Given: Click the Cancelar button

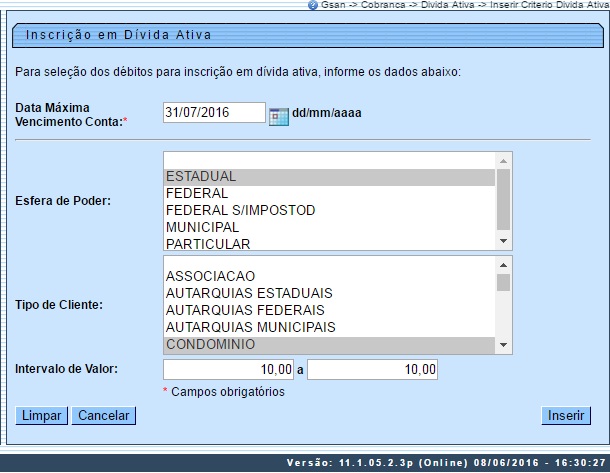Looking at the screenshot, I should [104, 416].
